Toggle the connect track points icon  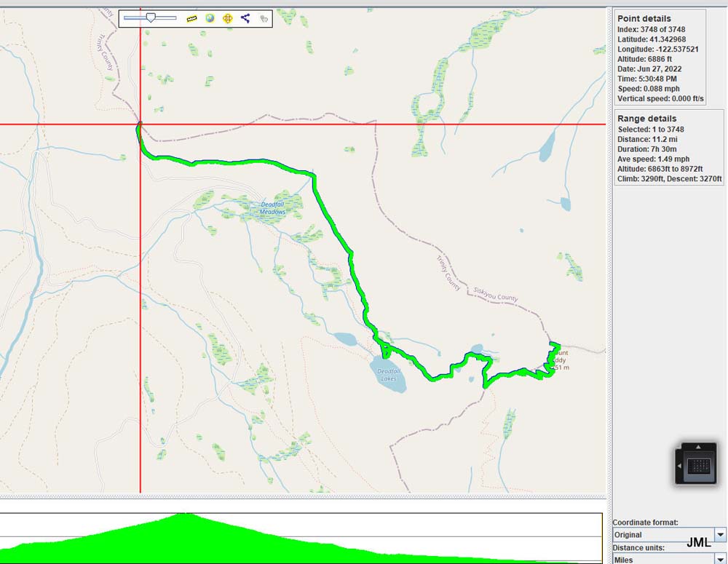pyautogui.click(x=245, y=18)
